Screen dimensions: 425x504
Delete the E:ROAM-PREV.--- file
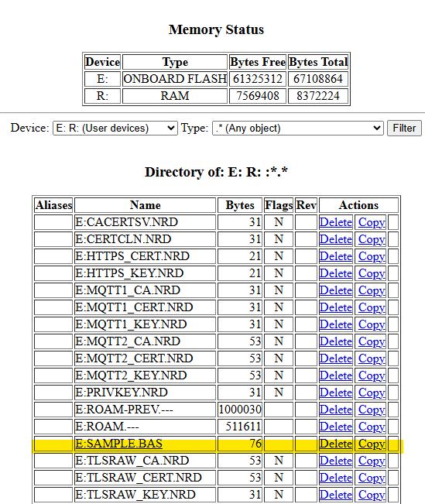[x=336, y=410]
